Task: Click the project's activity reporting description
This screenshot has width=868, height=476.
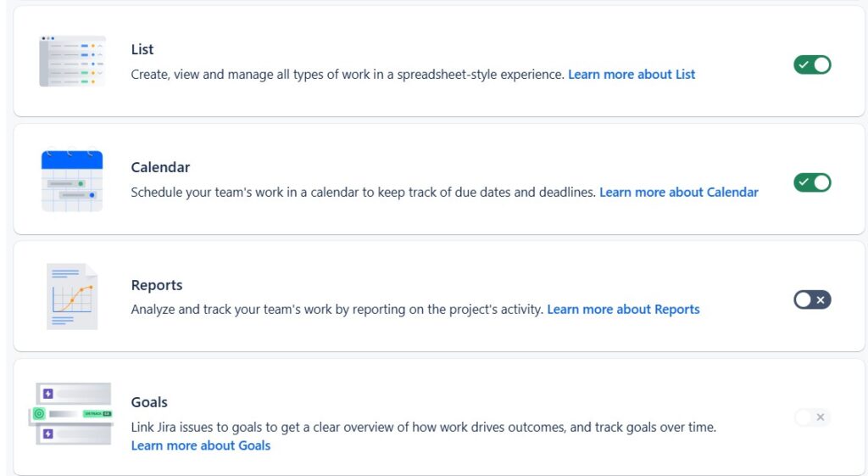Action: (337, 310)
